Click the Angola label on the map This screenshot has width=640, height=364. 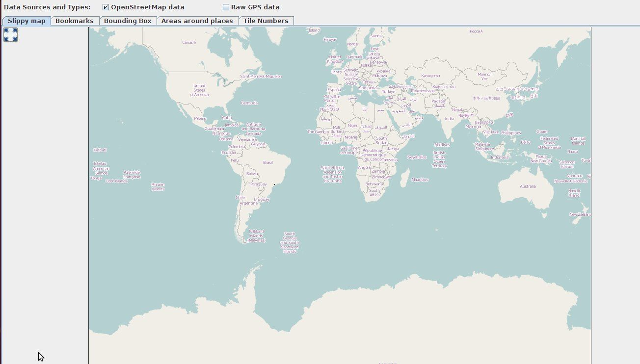coord(364,167)
